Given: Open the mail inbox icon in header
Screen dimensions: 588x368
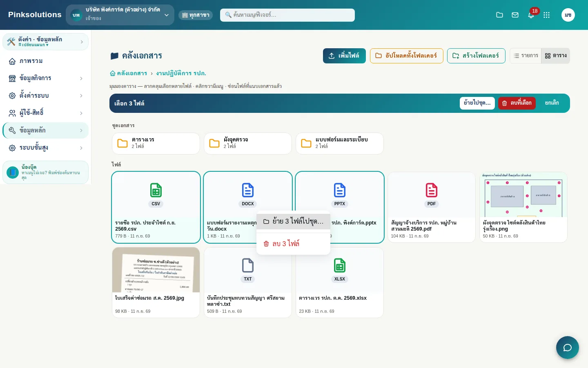Looking at the screenshot, I should pos(515,15).
